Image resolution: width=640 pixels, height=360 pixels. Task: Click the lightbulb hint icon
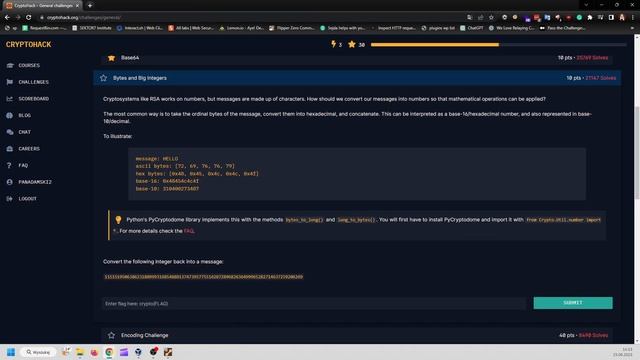(x=118, y=220)
